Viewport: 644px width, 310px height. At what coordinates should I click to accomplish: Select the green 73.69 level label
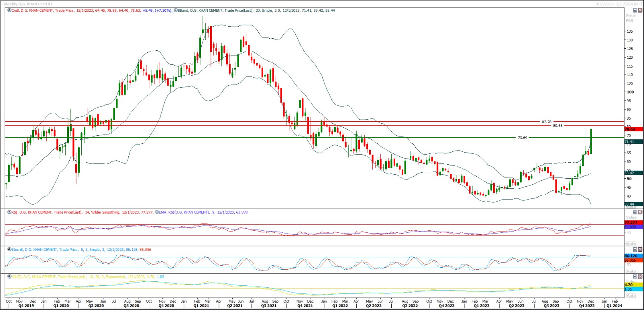(522, 138)
